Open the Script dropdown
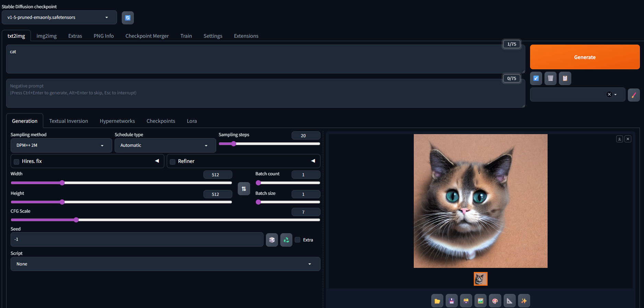Screen dimensions: 644x308 165,264
